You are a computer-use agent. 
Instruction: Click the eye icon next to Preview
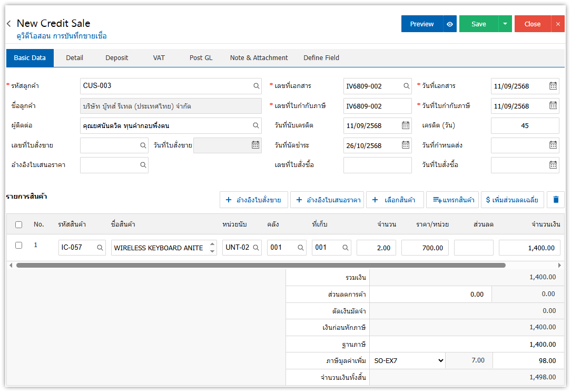coord(449,24)
